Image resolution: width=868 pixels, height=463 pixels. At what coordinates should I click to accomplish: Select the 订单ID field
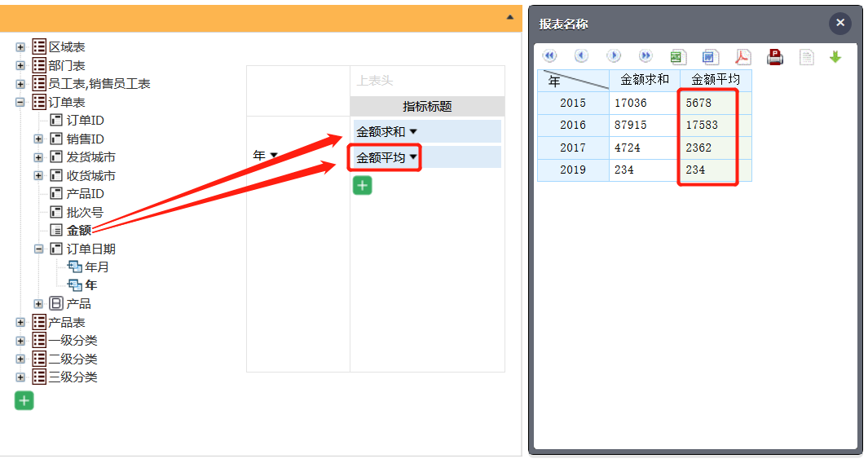coord(86,121)
